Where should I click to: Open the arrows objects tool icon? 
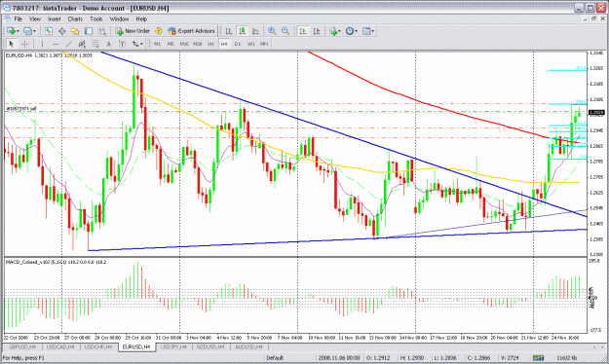click(134, 44)
